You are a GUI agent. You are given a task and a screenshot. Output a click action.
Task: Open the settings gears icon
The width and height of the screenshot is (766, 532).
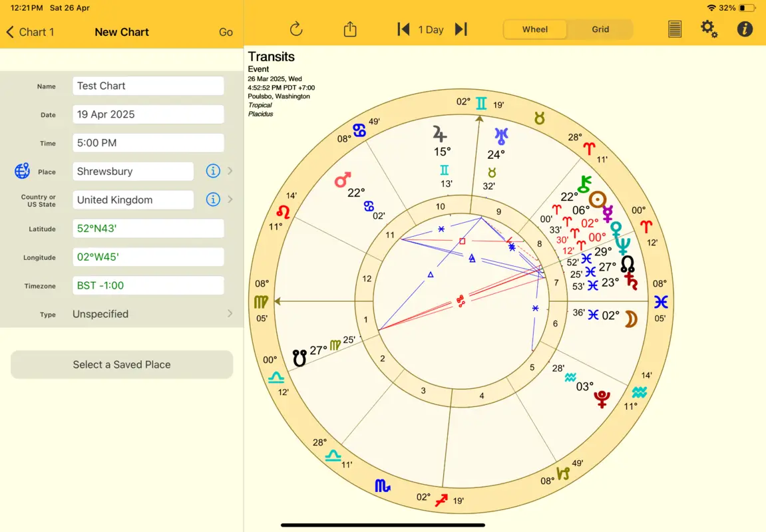709,29
